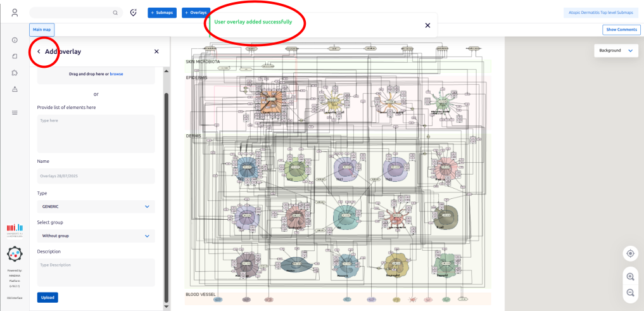Image resolution: width=644 pixels, height=311 pixels.
Task: Switch to the Main map tab
Action: (42, 29)
